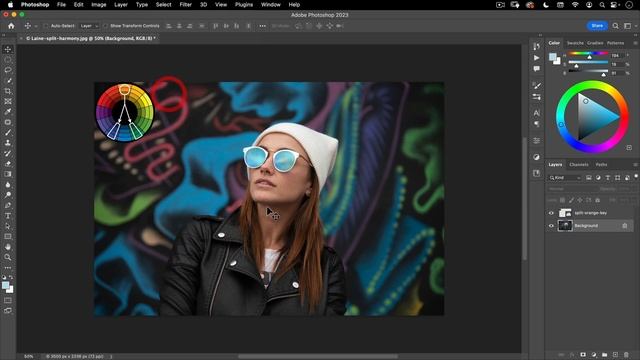Open the Comments panel icon

pyautogui.click(x=536, y=69)
